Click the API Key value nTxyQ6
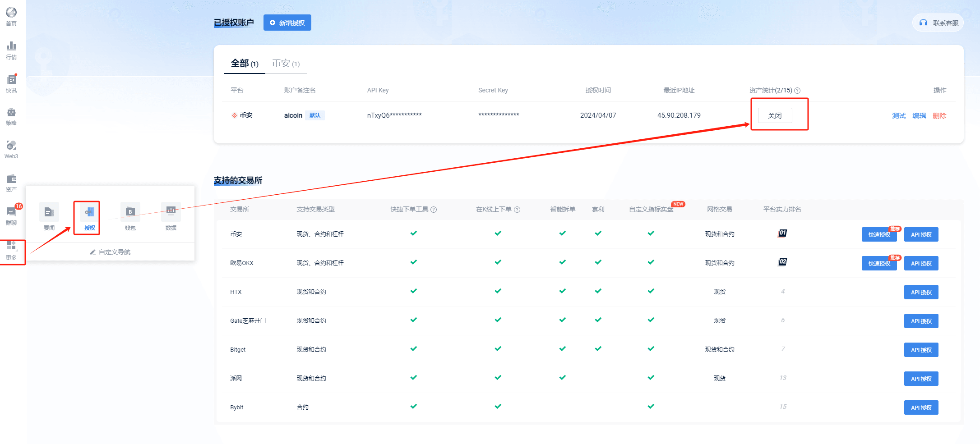This screenshot has height=444, width=980. click(x=394, y=115)
